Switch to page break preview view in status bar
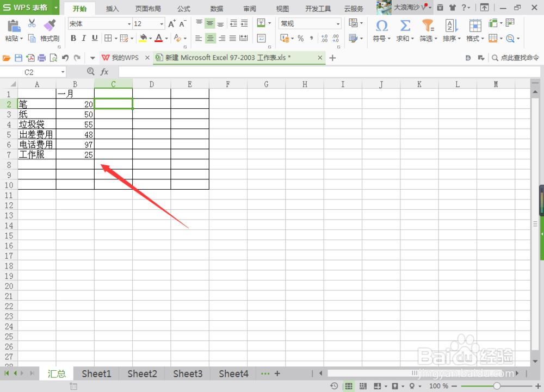 (x=363, y=386)
